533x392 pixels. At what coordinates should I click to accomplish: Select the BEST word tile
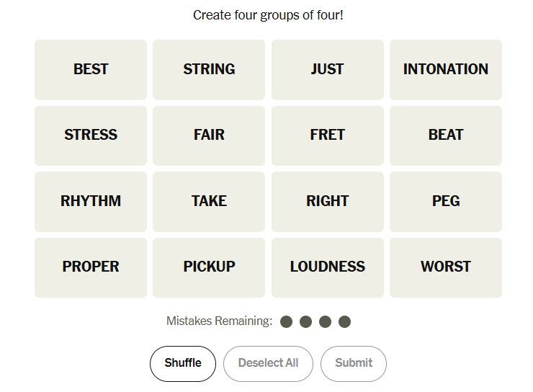[91, 70]
